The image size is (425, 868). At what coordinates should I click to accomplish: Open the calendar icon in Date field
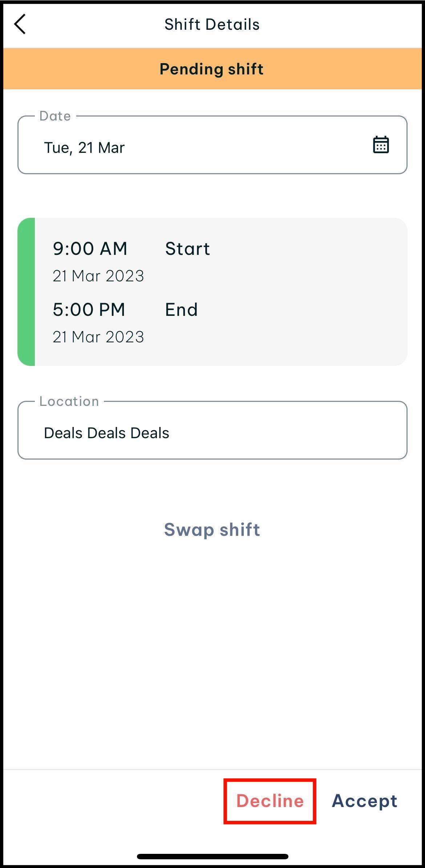381,145
